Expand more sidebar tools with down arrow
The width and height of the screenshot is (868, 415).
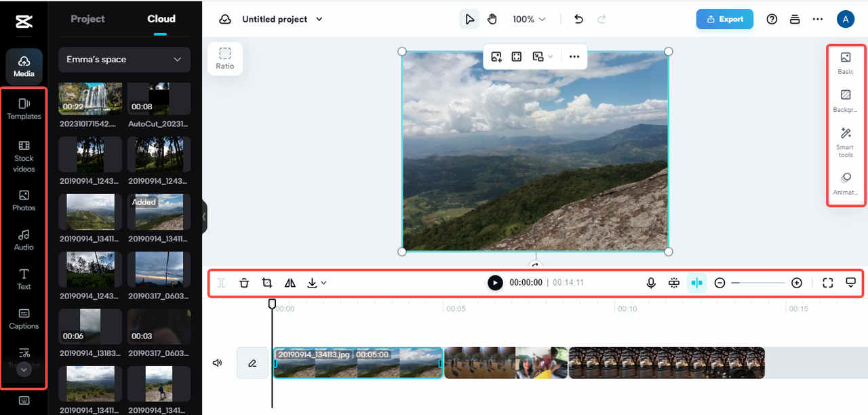pos(24,370)
